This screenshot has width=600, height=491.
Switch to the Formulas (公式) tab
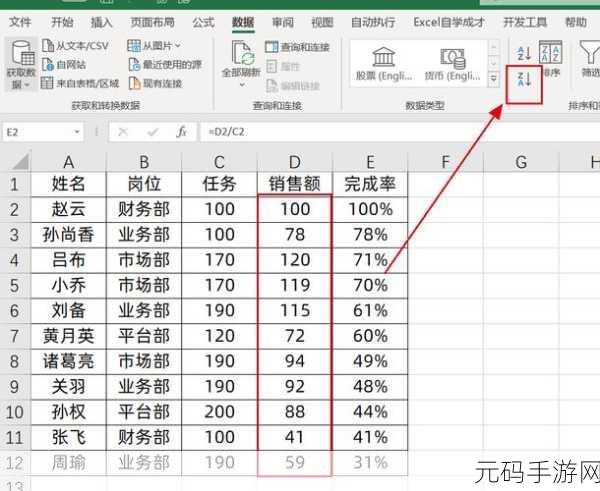coord(203,22)
